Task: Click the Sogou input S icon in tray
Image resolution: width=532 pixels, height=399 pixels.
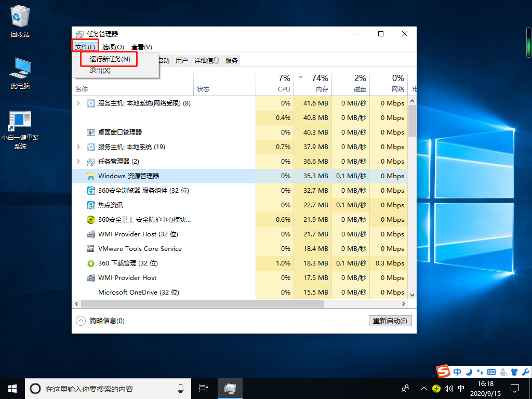Action: 443,372
